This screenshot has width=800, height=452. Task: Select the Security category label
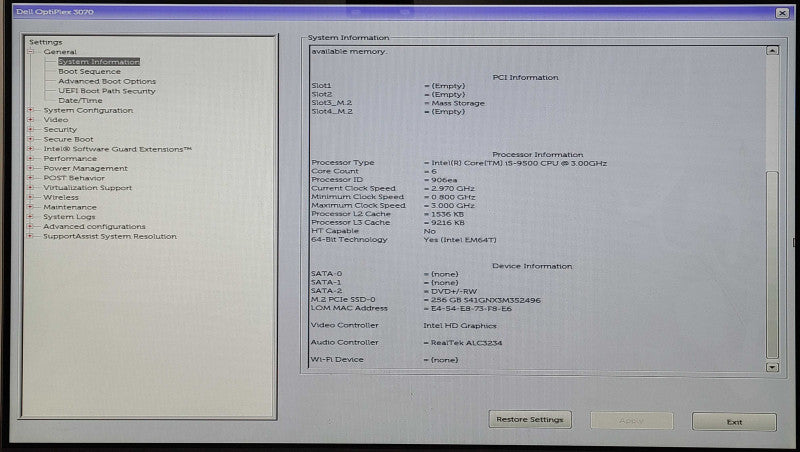pyautogui.click(x=60, y=130)
